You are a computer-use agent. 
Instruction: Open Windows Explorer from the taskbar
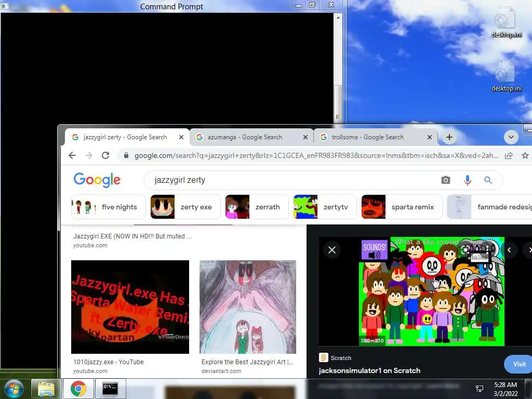[x=46, y=389]
